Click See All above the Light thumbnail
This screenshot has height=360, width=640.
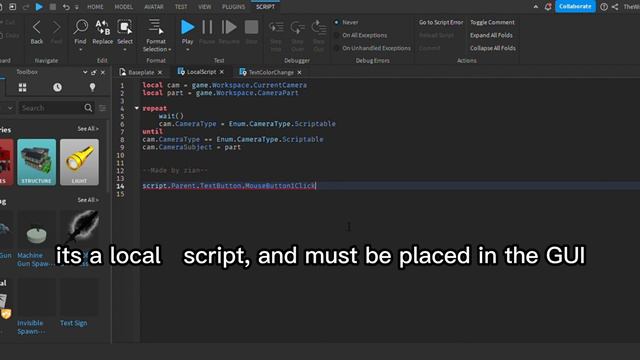click(88, 129)
